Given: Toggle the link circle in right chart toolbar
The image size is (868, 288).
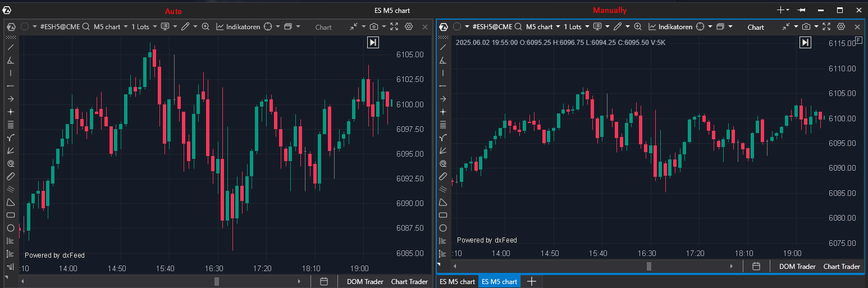Looking at the screenshot, I should (x=457, y=26).
